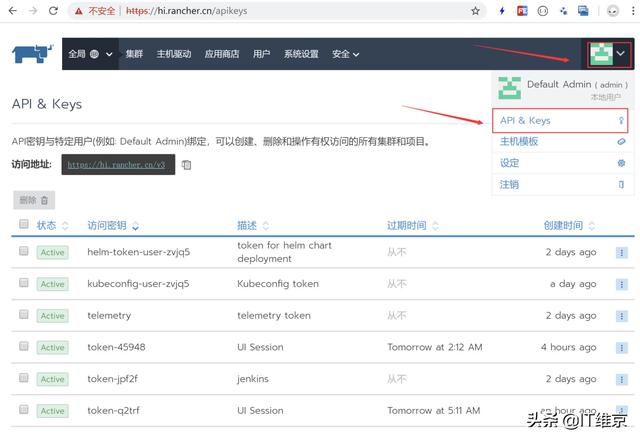Open the https://hi.rancher.cn/v3 endpoint link
This screenshot has width=640, height=441.
(x=116, y=165)
